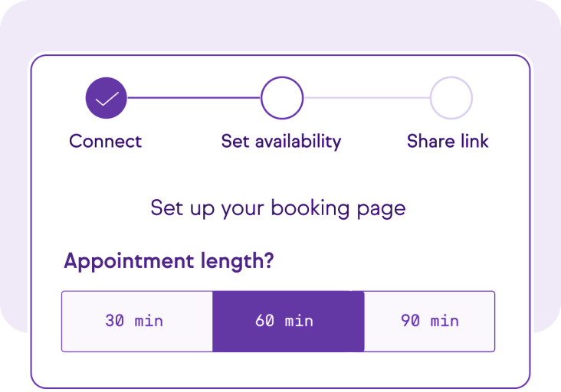This screenshot has height=392, width=561.
Task: Go to the Set availability step label
Action: coord(281,142)
